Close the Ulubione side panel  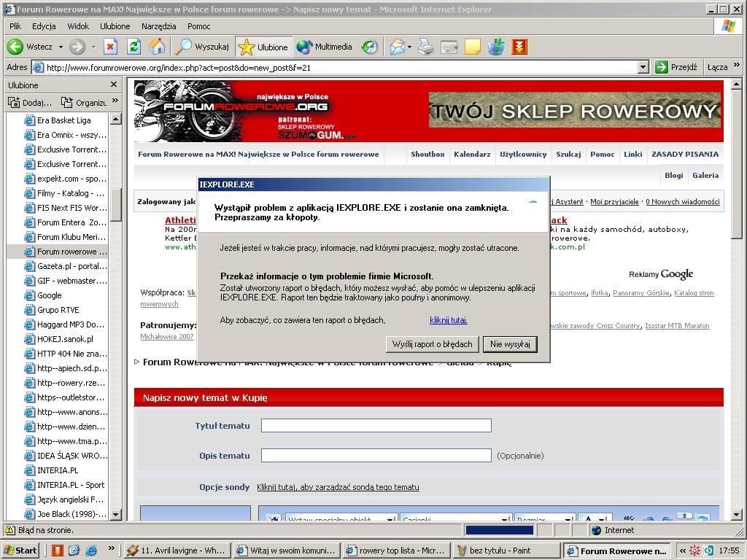[x=113, y=85]
